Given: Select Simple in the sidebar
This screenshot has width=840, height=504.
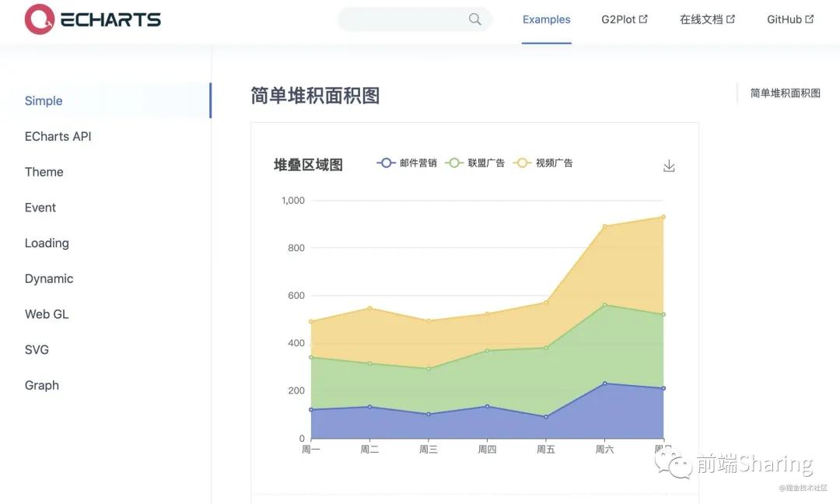Looking at the screenshot, I should coord(44,101).
